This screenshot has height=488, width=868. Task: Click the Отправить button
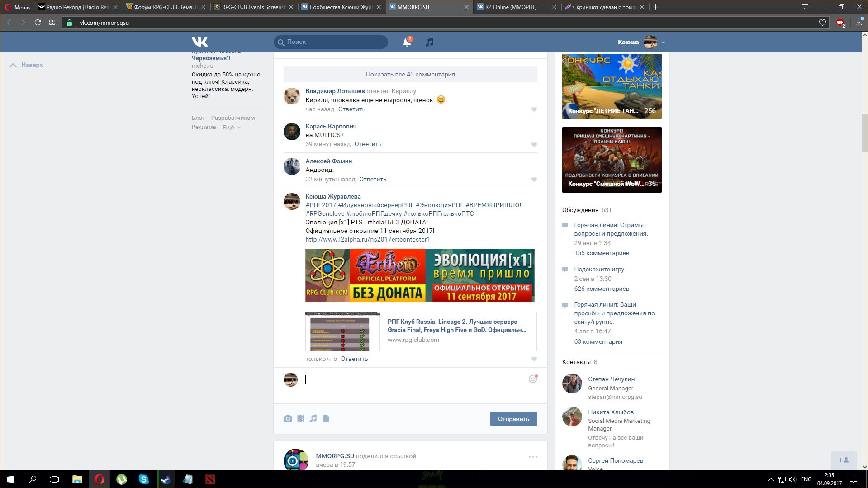coord(513,419)
